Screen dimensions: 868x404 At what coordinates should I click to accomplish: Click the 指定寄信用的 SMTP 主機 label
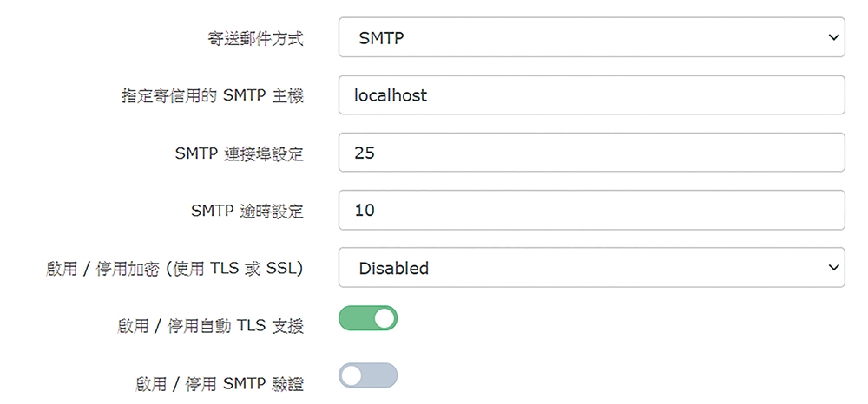click(x=213, y=96)
